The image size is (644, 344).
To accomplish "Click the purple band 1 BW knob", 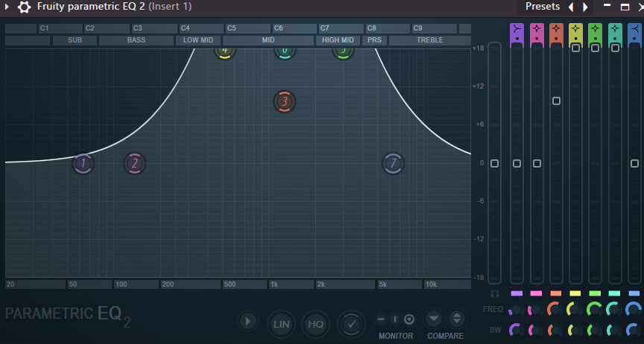I will pyautogui.click(x=516, y=330).
